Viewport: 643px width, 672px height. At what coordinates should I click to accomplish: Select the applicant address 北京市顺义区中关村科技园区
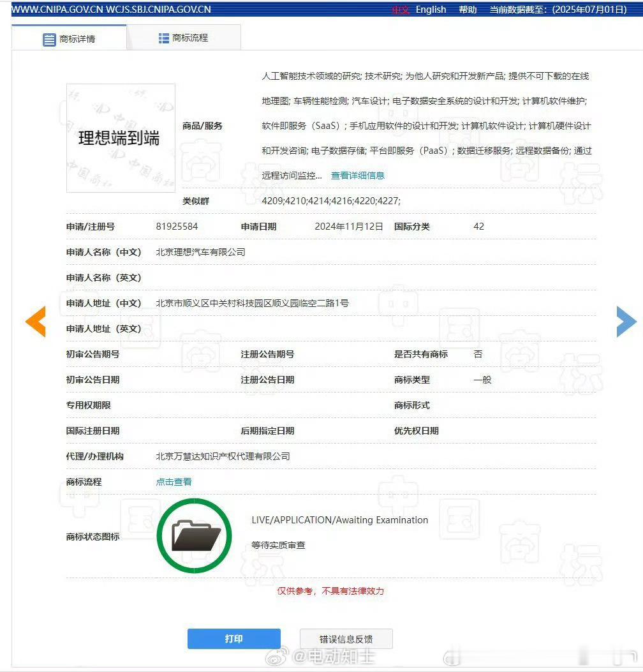[x=214, y=303]
